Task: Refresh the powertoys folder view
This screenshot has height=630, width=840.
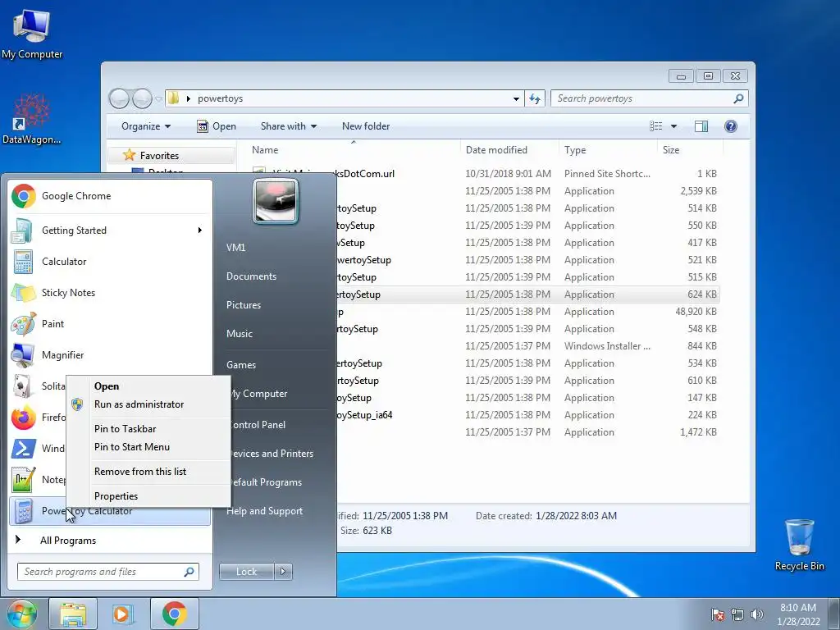Action: (535, 98)
